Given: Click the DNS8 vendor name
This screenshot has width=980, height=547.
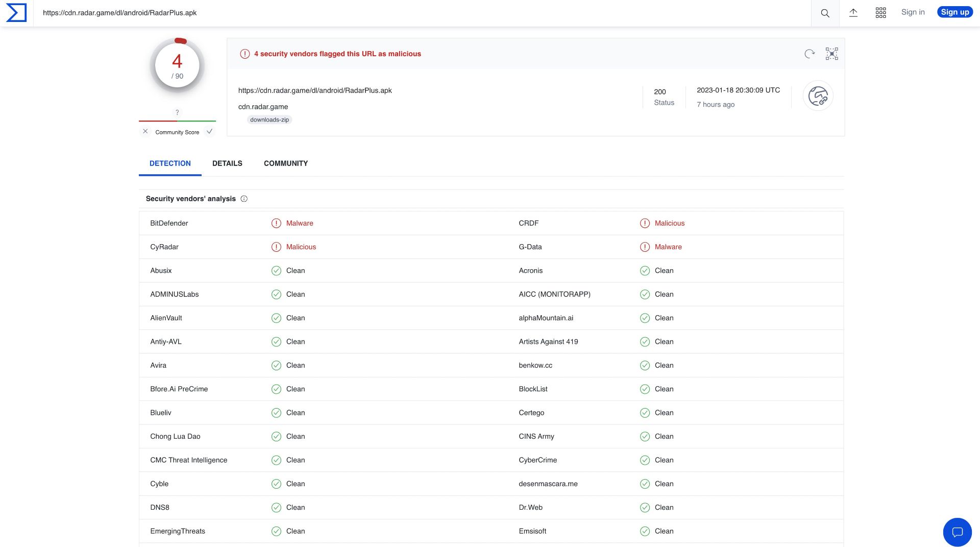Looking at the screenshot, I should click(160, 508).
